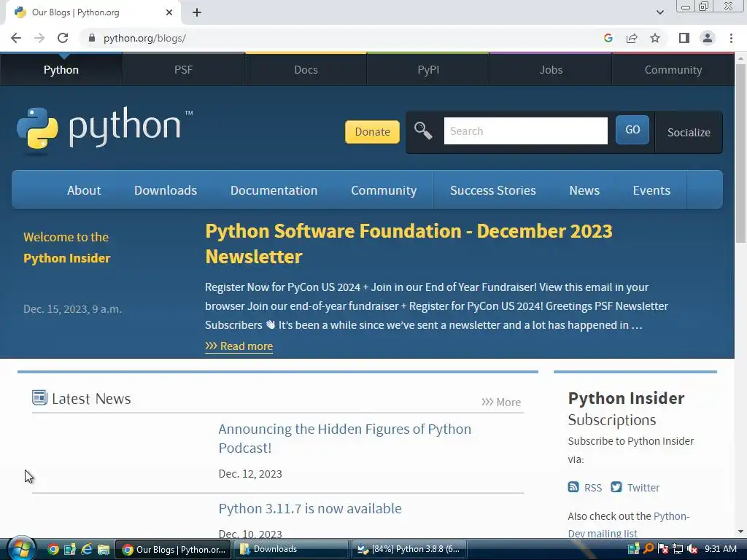
Task: Click the Twitter bird icon
Action: [x=616, y=487]
